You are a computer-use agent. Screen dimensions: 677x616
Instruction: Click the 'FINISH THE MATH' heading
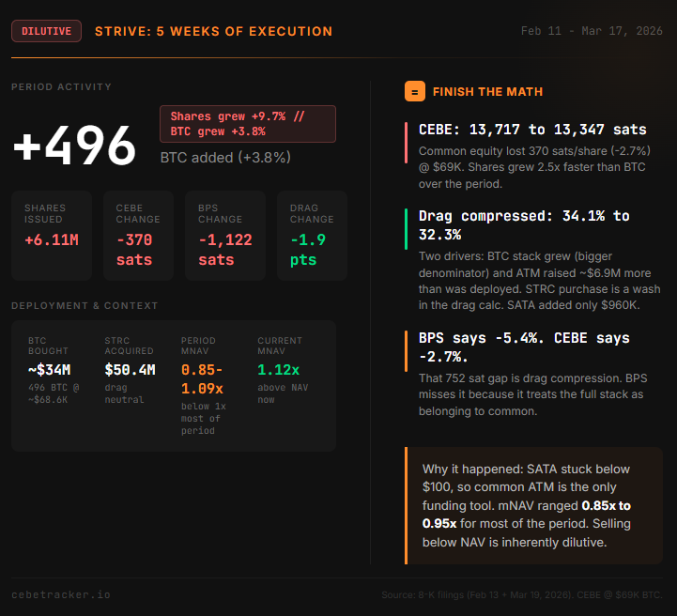(x=487, y=91)
